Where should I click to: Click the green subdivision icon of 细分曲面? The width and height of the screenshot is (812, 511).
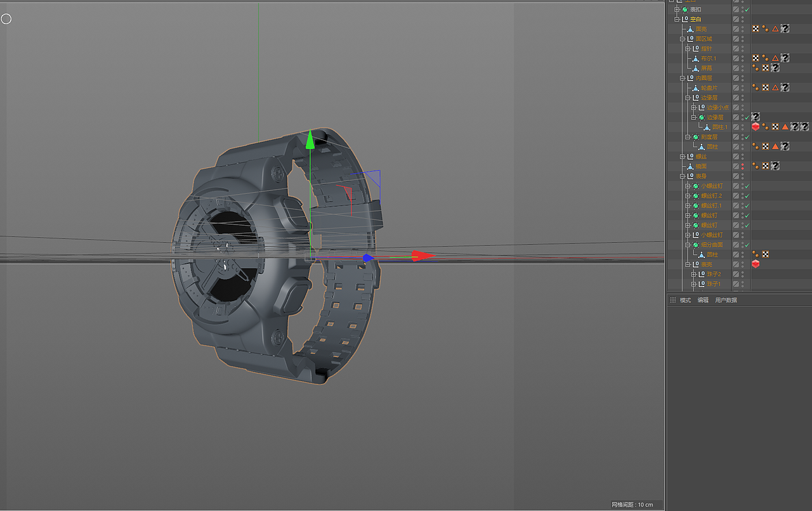click(x=696, y=245)
